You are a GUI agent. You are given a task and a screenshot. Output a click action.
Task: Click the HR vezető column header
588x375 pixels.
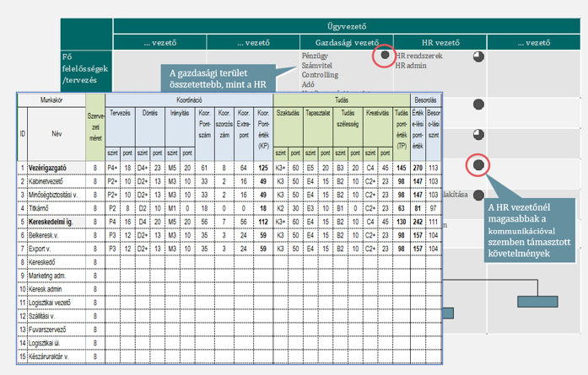pos(440,40)
